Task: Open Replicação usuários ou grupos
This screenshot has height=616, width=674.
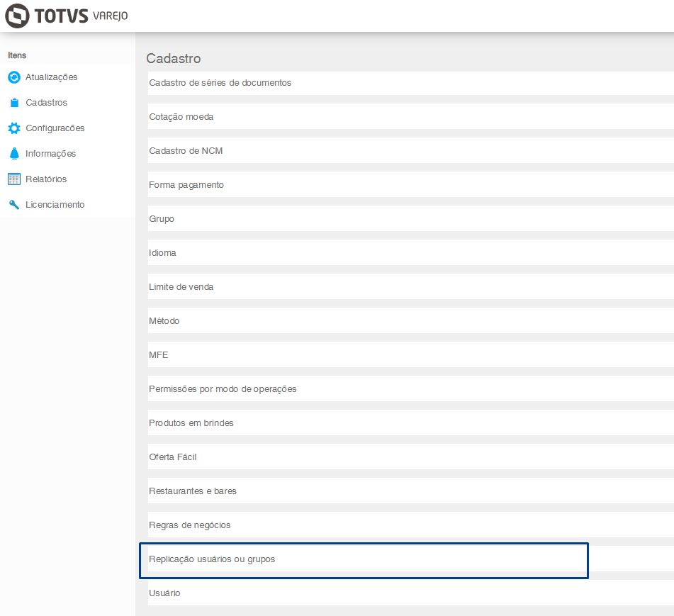Action: point(212,559)
